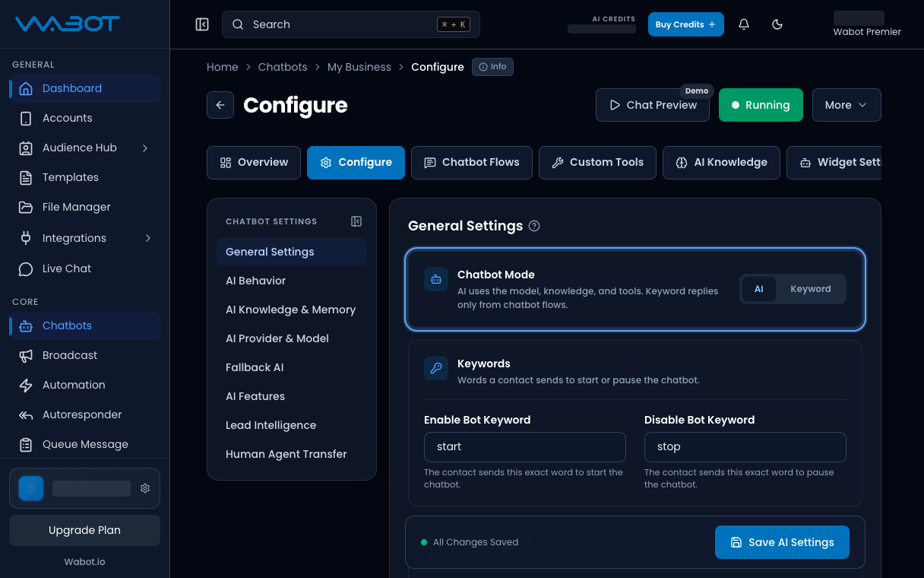Click the back arrow beside Configure
Image resolution: width=924 pixels, height=578 pixels.
[220, 105]
